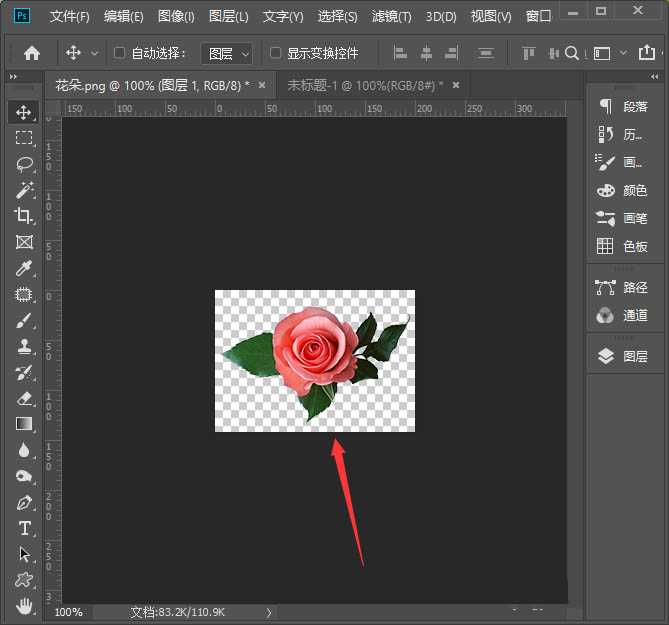This screenshot has width=669, height=625.
Task: Select the Magic Wand tool
Action: [24, 190]
